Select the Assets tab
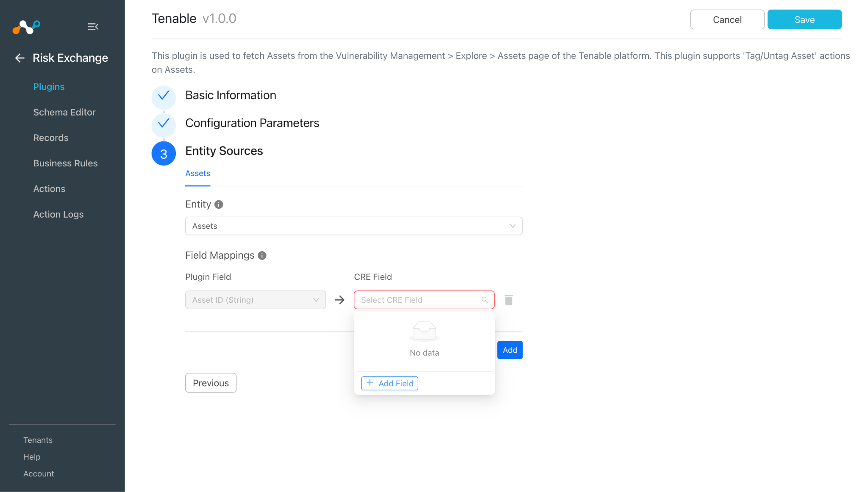 coord(198,174)
